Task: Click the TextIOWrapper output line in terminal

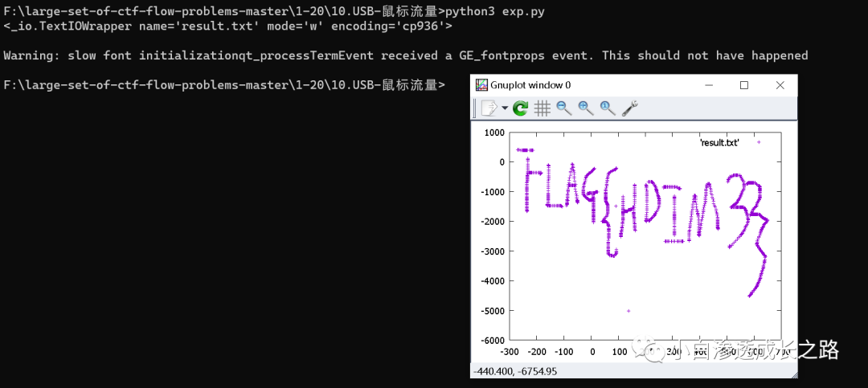Action: pos(227,26)
